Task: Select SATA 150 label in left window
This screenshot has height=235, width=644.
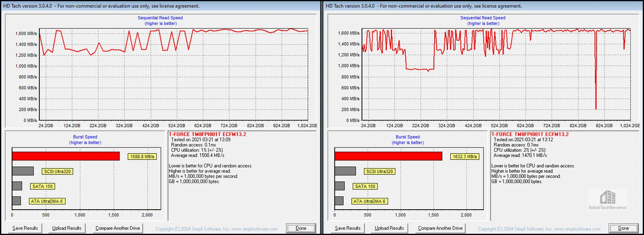Action: point(43,186)
